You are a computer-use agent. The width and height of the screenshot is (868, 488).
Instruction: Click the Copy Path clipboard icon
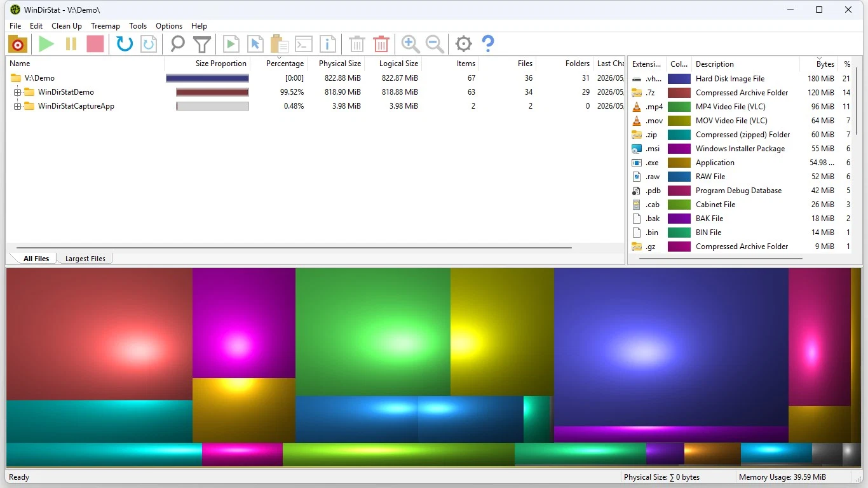[x=279, y=44]
